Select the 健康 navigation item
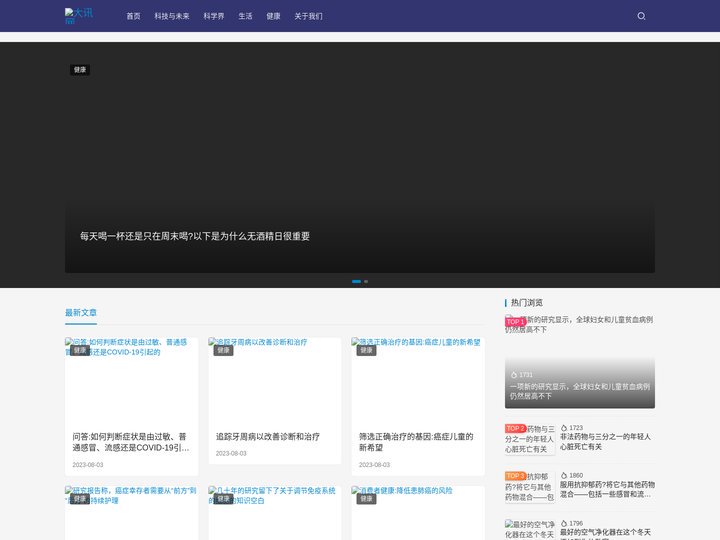The width and height of the screenshot is (720, 540). [273, 16]
